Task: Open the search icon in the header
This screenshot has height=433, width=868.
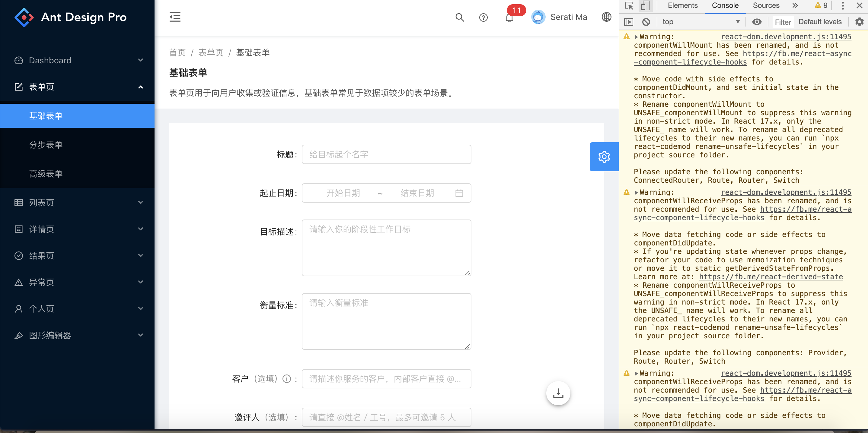Action: tap(460, 17)
